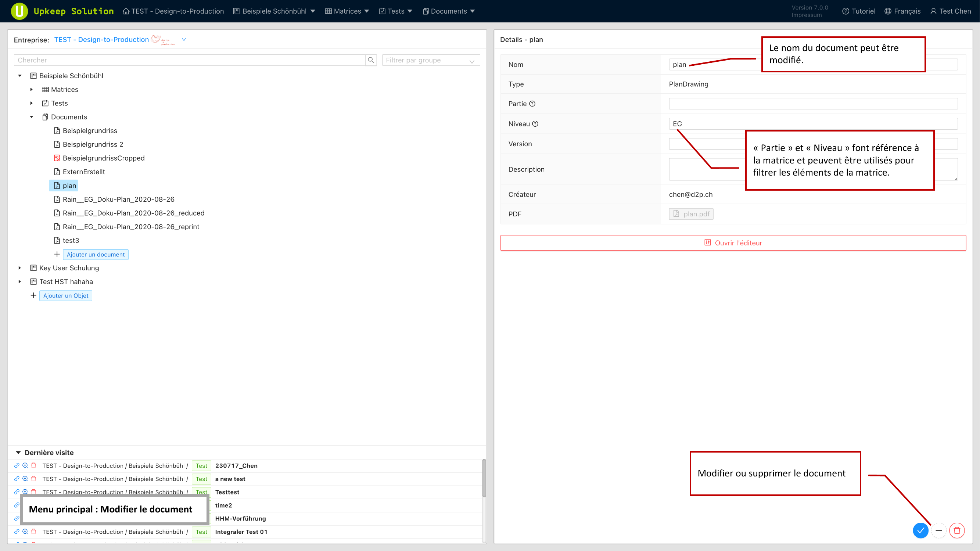Click link icon for 230717_Chen visit

(x=17, y=465)
